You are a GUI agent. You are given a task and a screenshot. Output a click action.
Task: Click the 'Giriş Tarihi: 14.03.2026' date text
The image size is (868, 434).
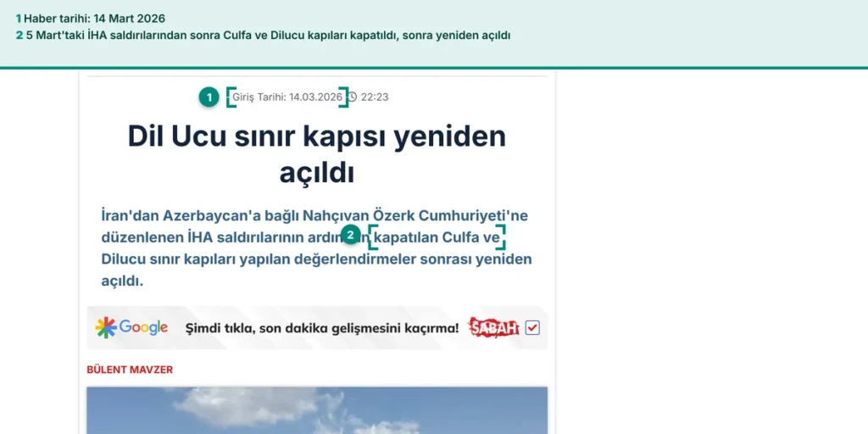[x=287, y=97]
